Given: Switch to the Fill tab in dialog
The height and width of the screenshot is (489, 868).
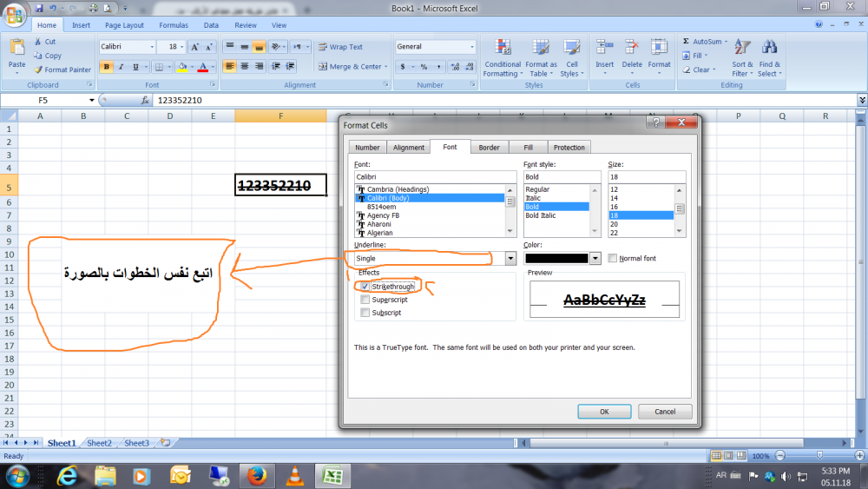Looking at the screenshot, I should pyautogui.click(x=528, y=148).
